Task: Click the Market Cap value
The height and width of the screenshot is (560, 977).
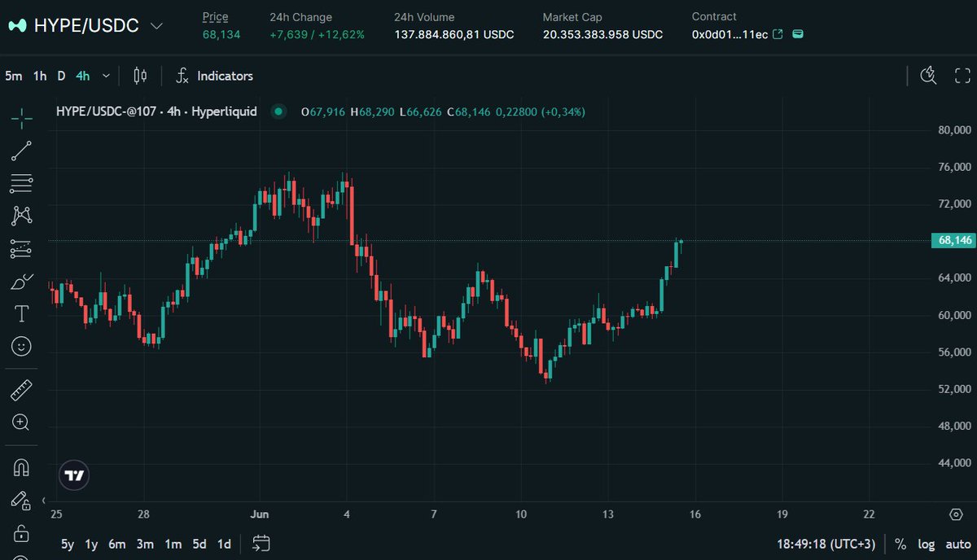Action: 602,34
